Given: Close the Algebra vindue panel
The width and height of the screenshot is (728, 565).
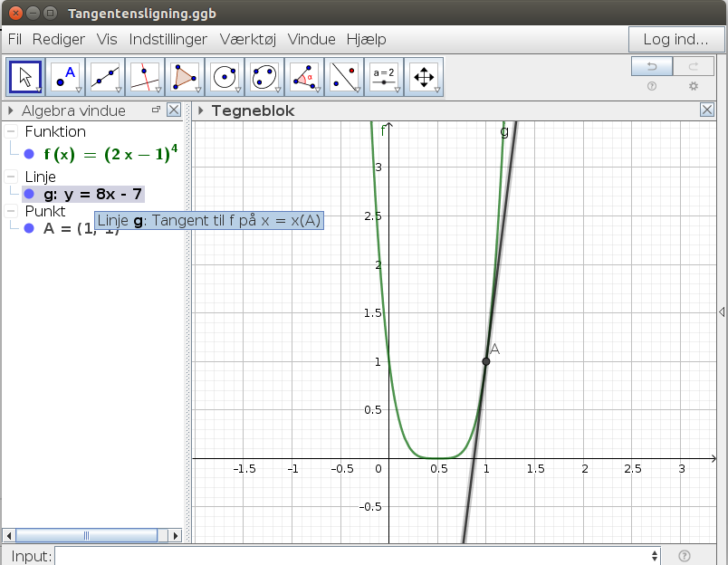Looking at the screenshot, I should [174, 110].
